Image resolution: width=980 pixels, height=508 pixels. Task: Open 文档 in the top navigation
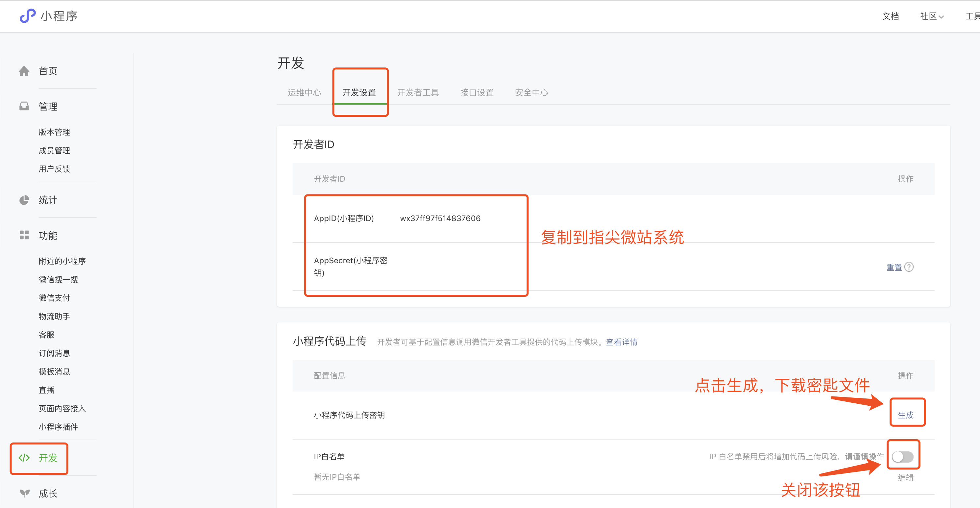click(890, 16)
